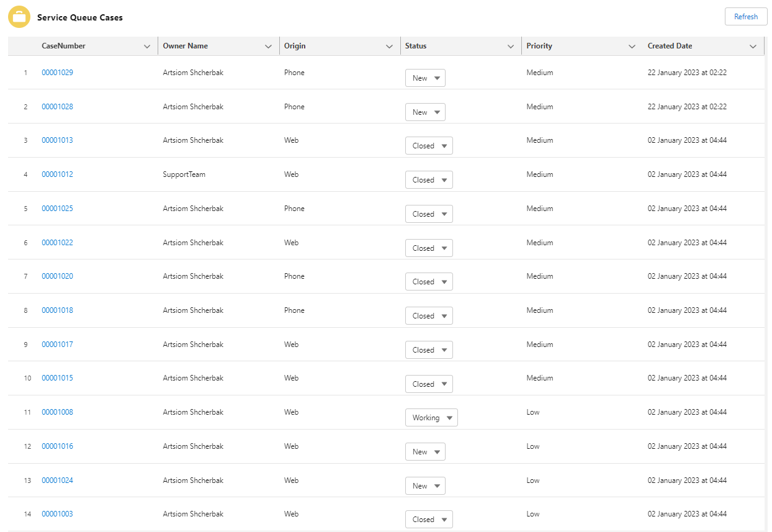The height and width of the screenshot is (532, 772).
Task: Open the Status dropdown for case 00001029
Action: click(x=425, y=78)
